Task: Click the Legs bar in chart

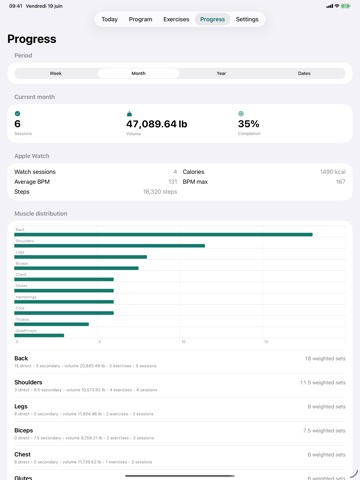Action: click(81, 257)
